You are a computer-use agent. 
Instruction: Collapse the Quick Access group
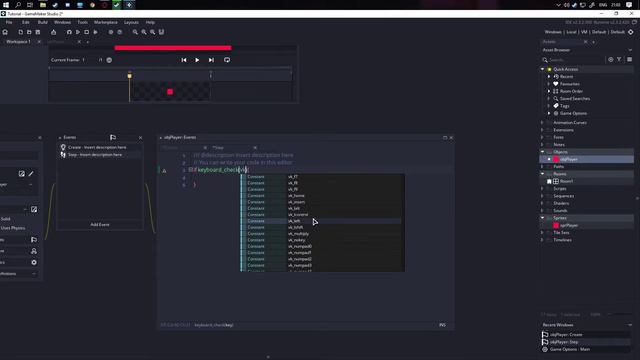coord(542,69)
